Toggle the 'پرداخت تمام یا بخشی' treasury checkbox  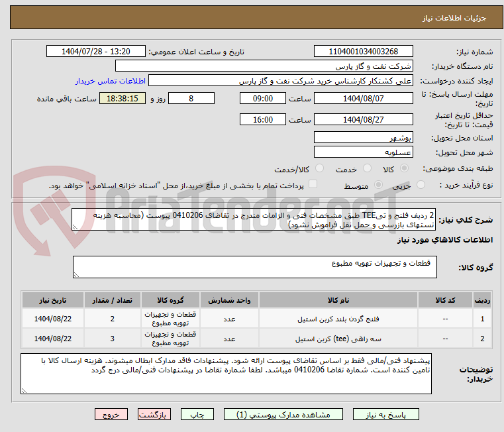313,185
